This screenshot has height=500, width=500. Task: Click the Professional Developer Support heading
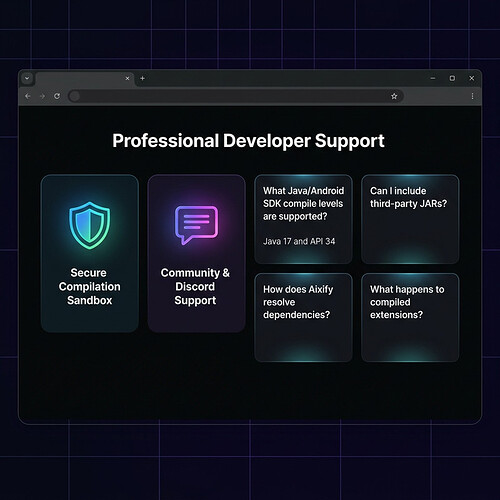pyautogui.click(x=248, y=141)
